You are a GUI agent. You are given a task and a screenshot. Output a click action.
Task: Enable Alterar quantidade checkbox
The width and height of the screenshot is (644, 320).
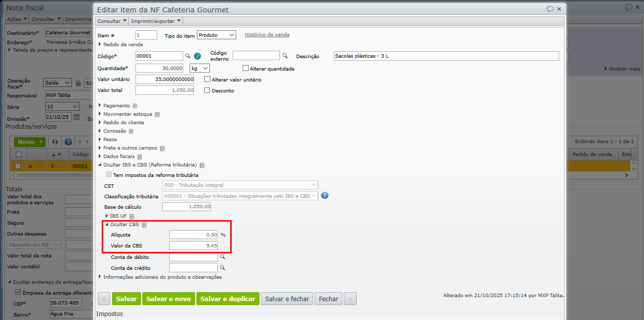246,69
